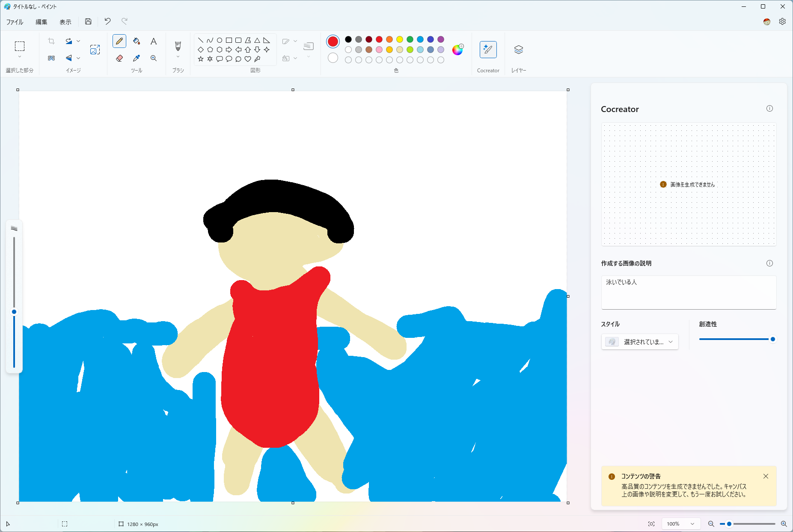This screenshot has width=793, height=532.
Task: Open the 表示 menu
Action: [65, 22]
